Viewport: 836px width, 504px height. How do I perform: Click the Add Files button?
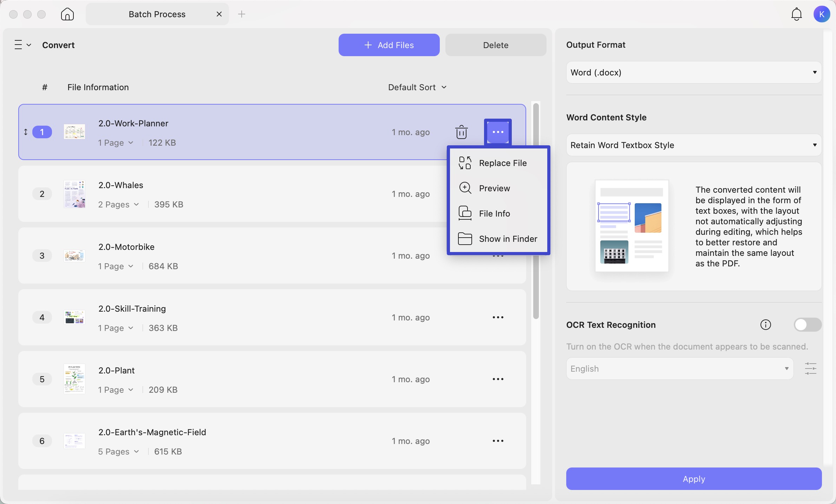coord(389,45)
